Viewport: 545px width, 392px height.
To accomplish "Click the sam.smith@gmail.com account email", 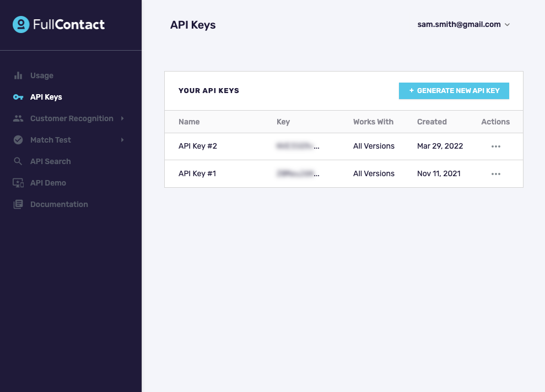I will (459, 24).
